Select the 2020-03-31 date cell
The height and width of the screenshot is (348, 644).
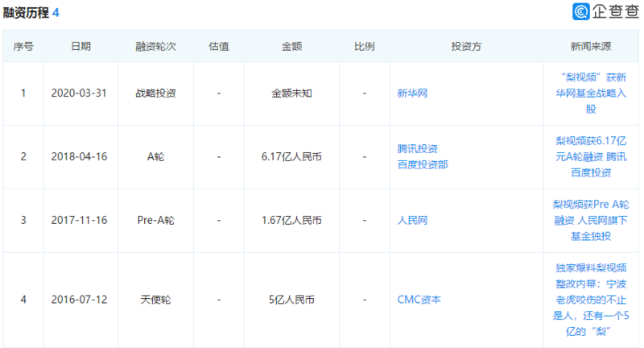80,93
